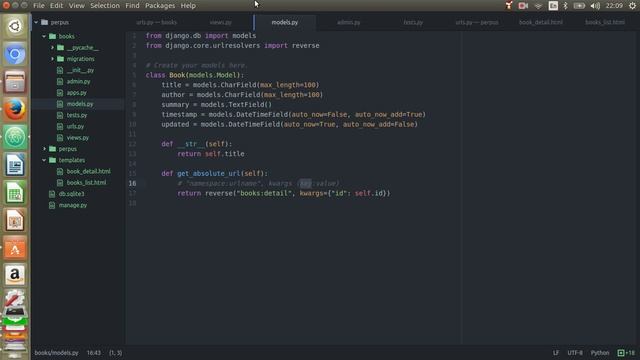This screenshot has height=360, width=640.
Task: Click the __init__.py file icon
Action: click(x=60, y=70)
